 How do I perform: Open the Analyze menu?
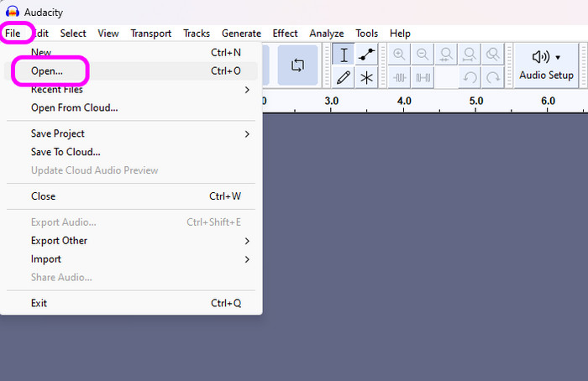(x=327, y=34)
